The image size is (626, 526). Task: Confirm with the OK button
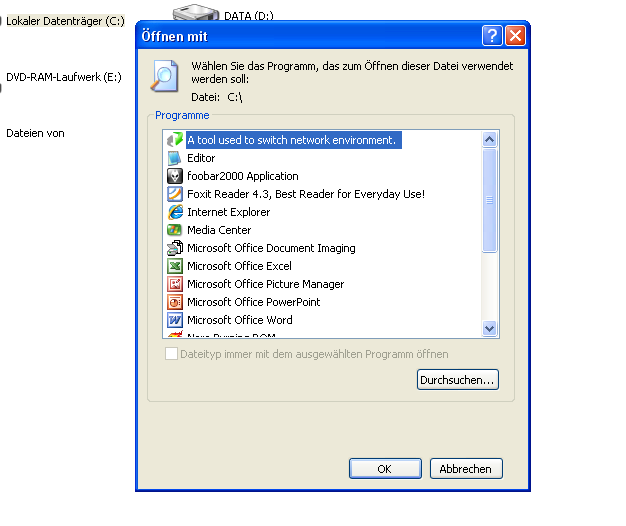coord(385,469)
